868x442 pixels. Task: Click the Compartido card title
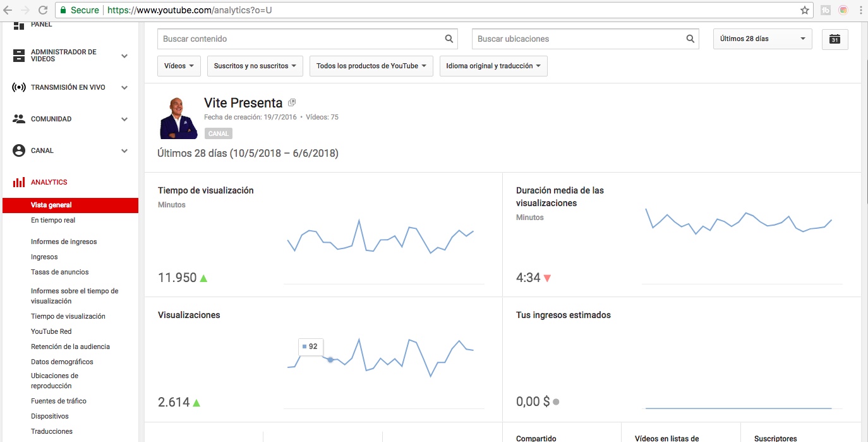pos(536,438)
